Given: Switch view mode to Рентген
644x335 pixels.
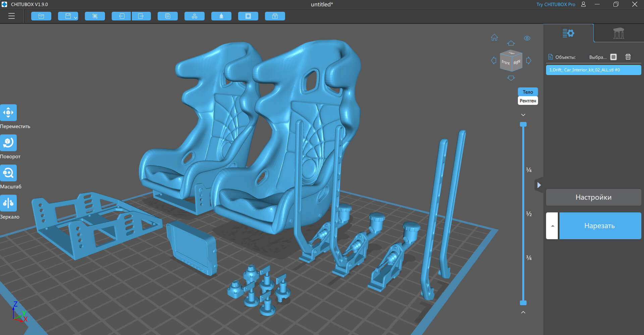Looking at the screenshot, I should tap(528, 100).
